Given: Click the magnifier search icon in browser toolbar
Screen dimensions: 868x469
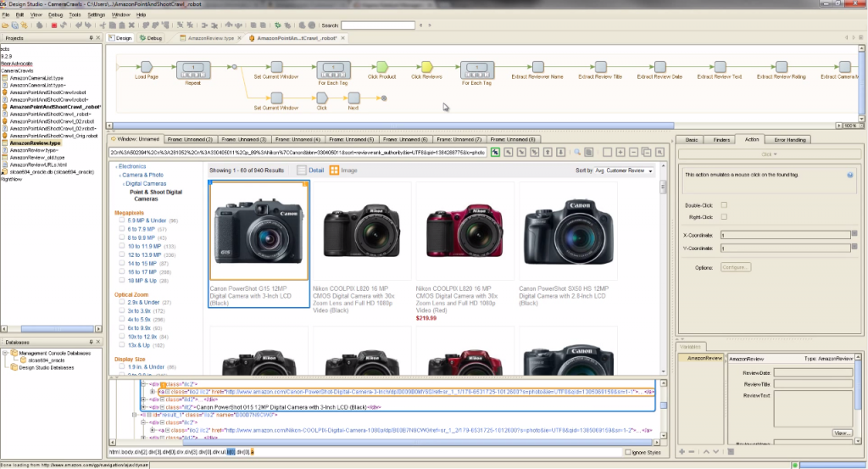Looking at the screenshot, I should coord(576,152).
